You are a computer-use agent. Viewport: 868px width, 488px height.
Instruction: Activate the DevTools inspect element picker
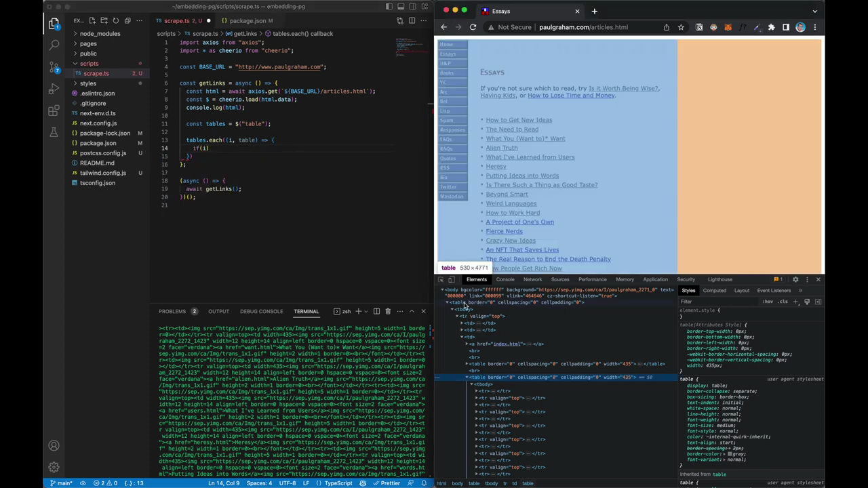(441, 279)
